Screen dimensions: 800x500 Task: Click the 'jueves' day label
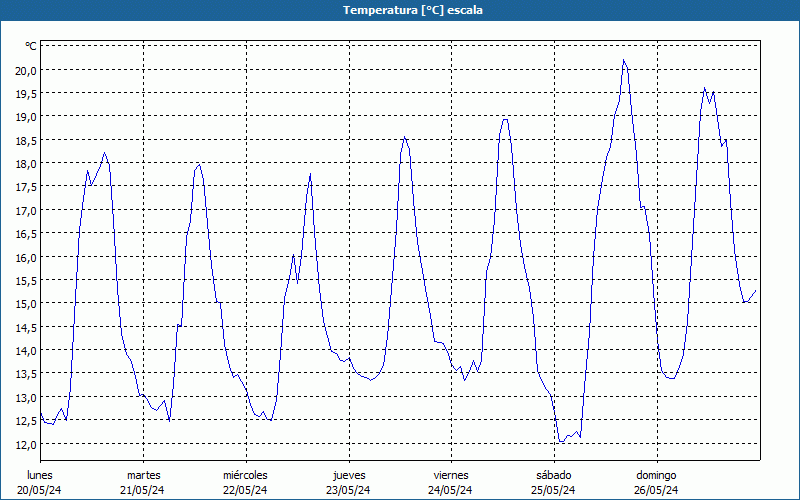pos(349,476)
